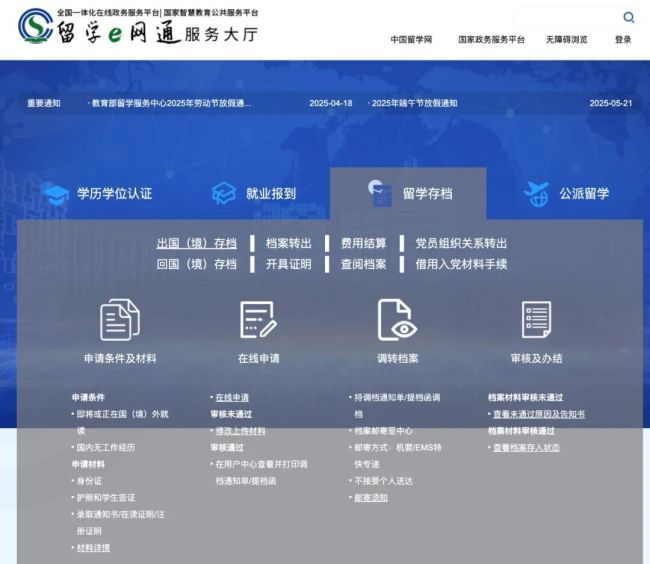
Task: Click the 申请条件及材料 documents icon
Action: click(120, 320)
